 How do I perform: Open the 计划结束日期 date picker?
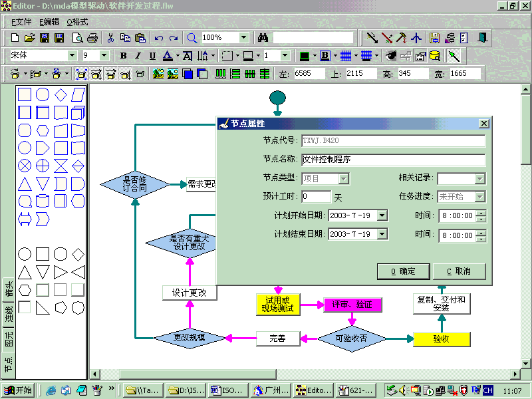(382, 234)
